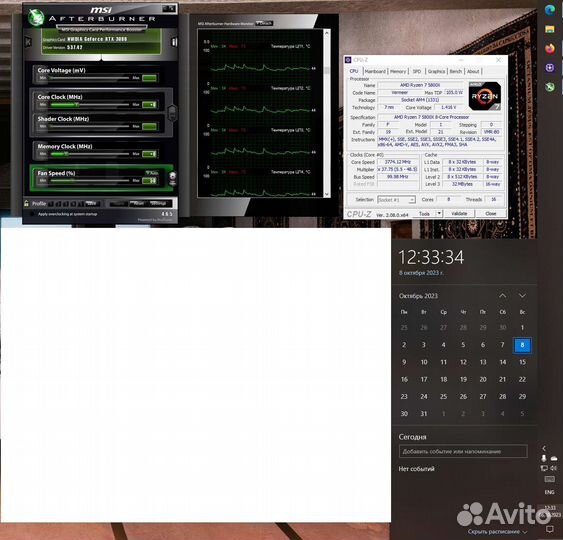563x540 pixels.
Task: Click the CPU-Z Close button
Action: [x=491, y=214]
